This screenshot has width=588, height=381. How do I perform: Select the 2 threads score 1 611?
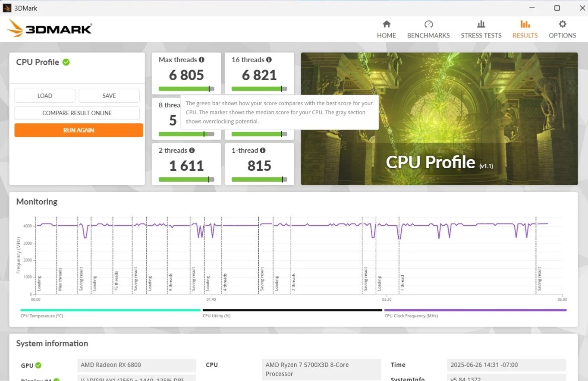tap(186, 166)
